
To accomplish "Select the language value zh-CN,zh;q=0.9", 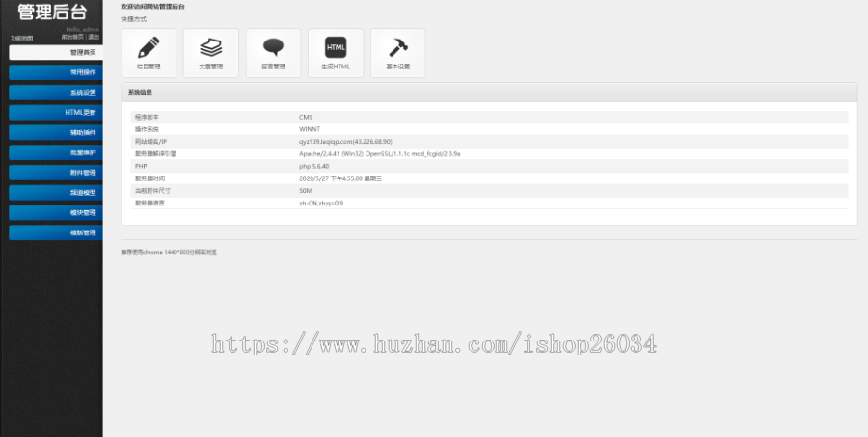I will [321, 204].
